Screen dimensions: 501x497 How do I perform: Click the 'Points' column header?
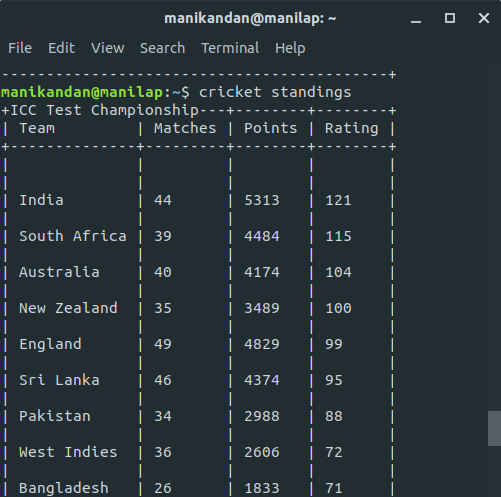270,128
